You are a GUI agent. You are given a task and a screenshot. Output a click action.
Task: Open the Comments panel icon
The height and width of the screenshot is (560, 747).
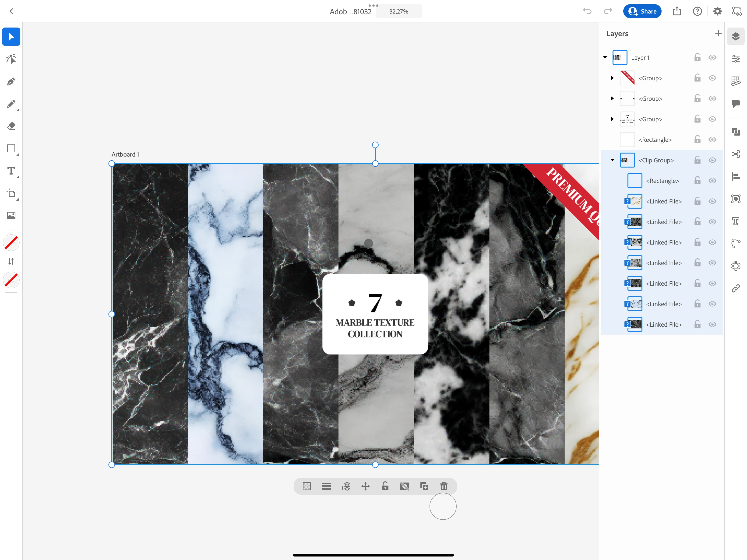pos(736,104)
